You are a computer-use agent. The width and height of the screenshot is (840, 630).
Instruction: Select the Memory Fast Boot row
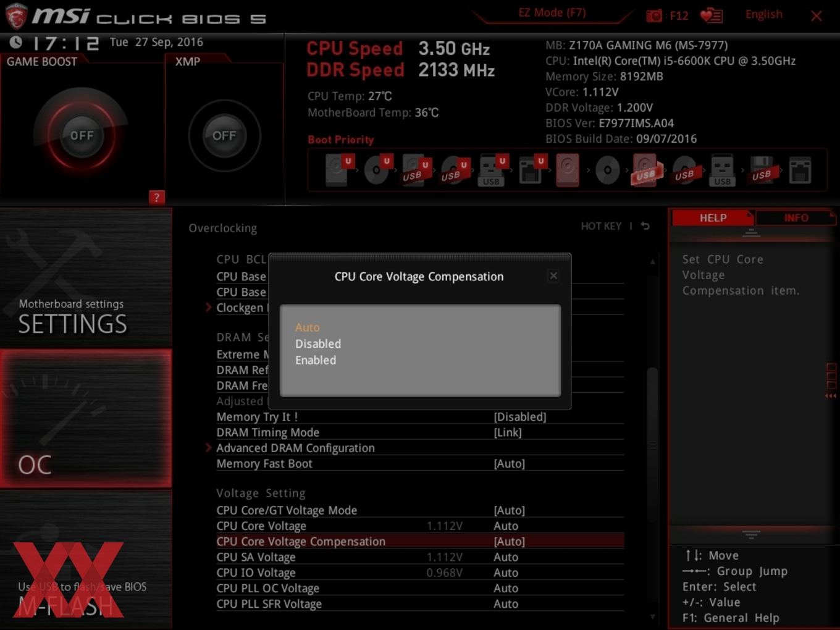point(420,463)
